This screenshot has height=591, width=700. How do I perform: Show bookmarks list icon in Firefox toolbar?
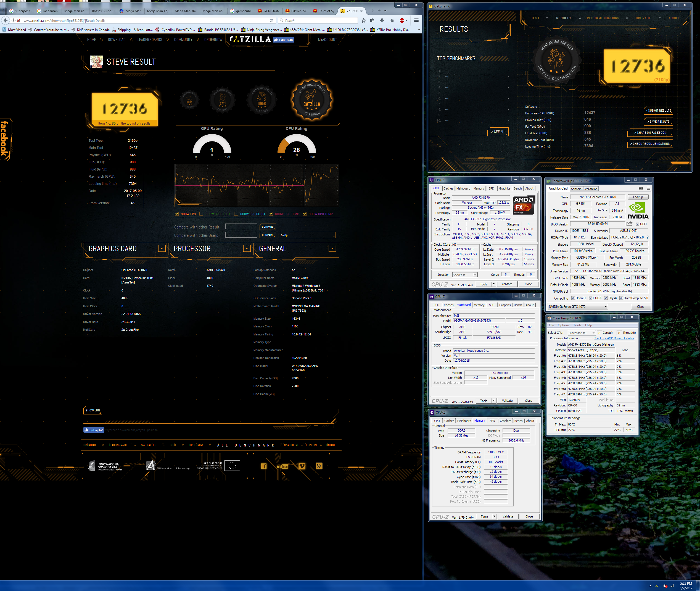pyautogui.click(x=372, y=20)
